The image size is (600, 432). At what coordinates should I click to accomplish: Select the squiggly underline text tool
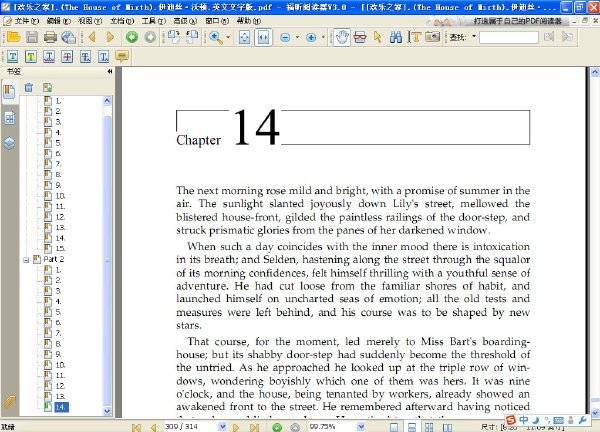coord(49,57)
